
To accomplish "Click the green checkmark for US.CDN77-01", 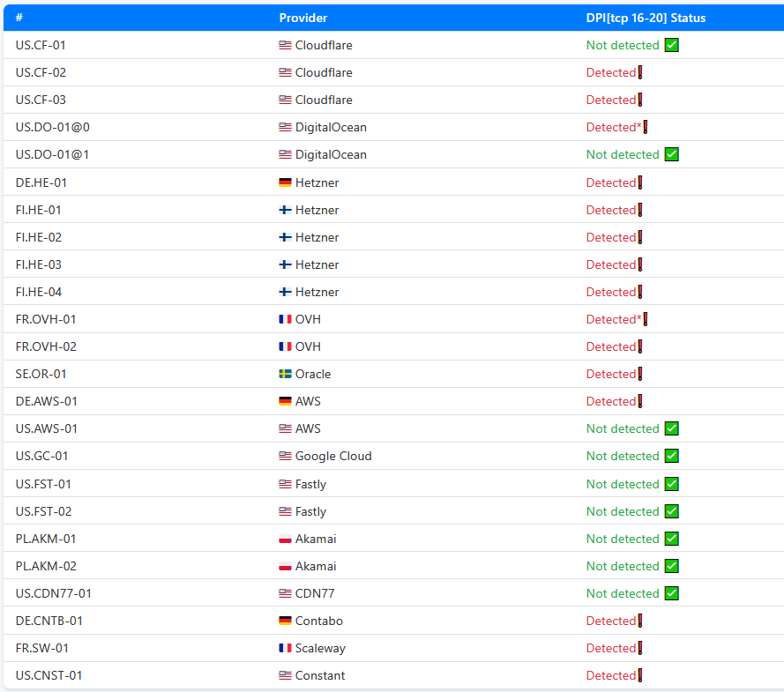I will pos(672,593).
